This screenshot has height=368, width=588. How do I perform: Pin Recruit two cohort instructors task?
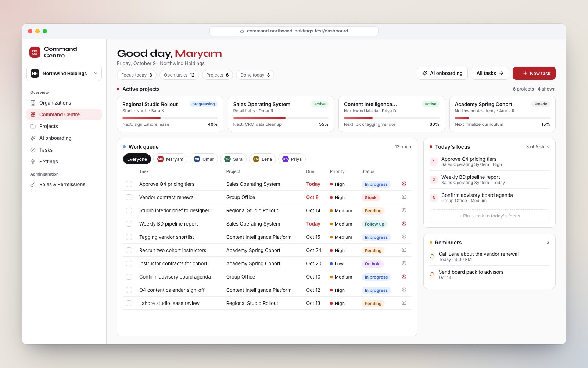point(404,250)
